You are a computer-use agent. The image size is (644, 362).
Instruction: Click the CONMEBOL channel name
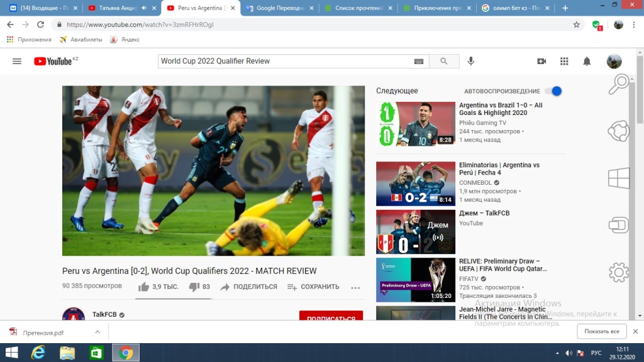pyautogui.click(x=475, y=183)
